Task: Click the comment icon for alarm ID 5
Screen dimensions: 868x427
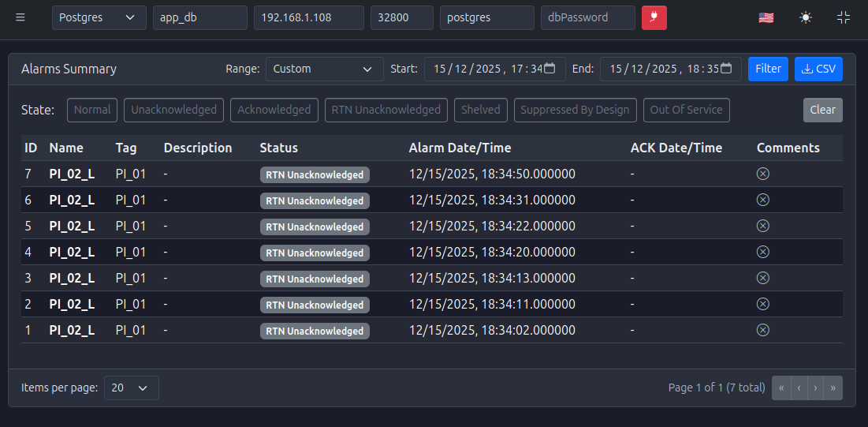Action: point(763,226)
